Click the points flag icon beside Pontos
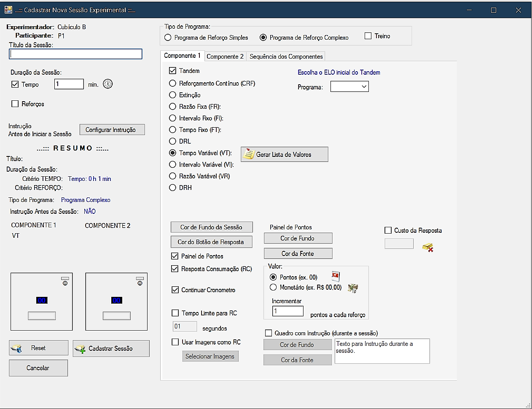 click(x=336, y=277)
